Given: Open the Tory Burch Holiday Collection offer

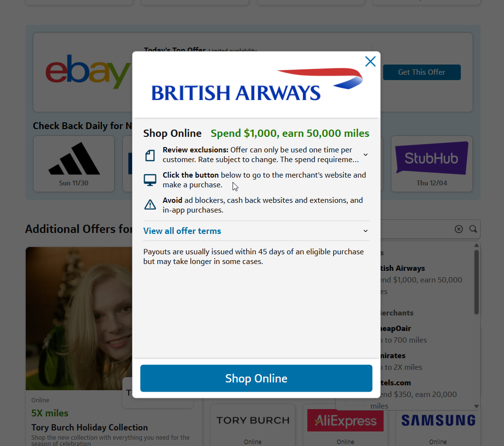Looking at the screenshot, I should coord(89,428).
